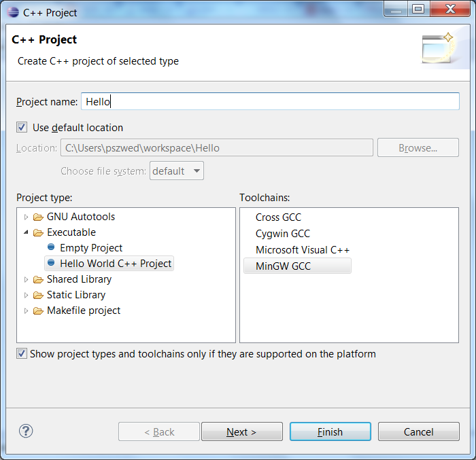476x460 pixels.
Task: Toggle the Use default location checkbox
Action: click(x=22, y=128)
